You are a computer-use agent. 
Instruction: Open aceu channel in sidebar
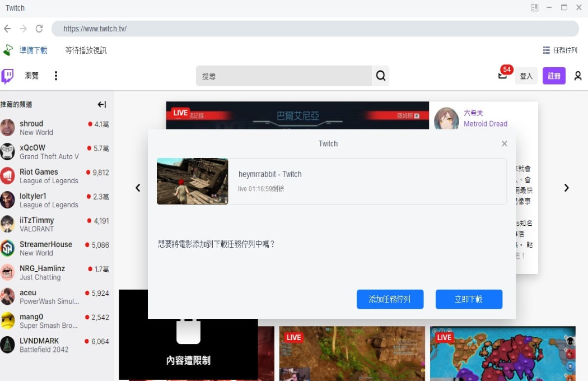56,296
